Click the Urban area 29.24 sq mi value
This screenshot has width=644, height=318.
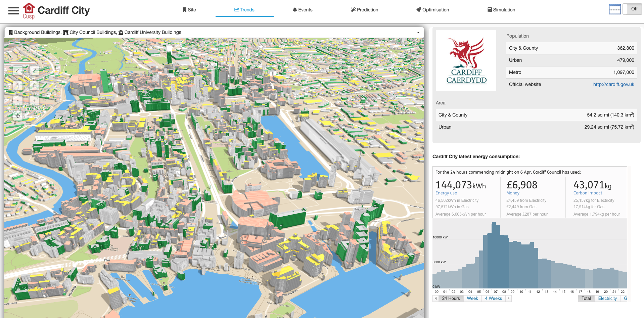(609, 127)
